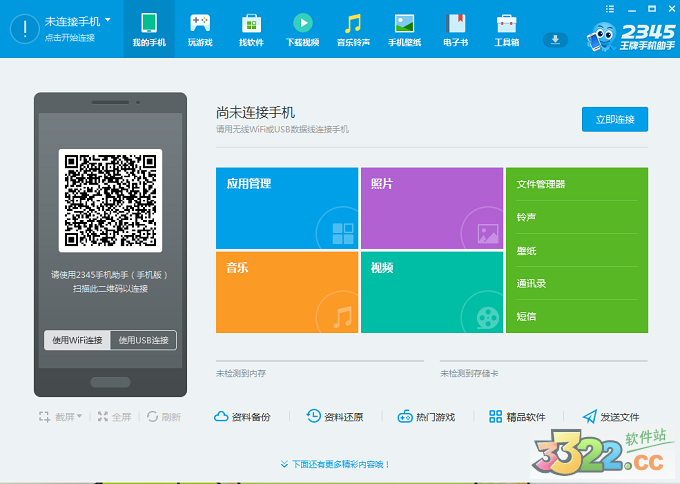Expand the 未连接手机 dropdown arrow
Image resolution: width=680 pixels, height=484 pixels.
click(108, 20)
